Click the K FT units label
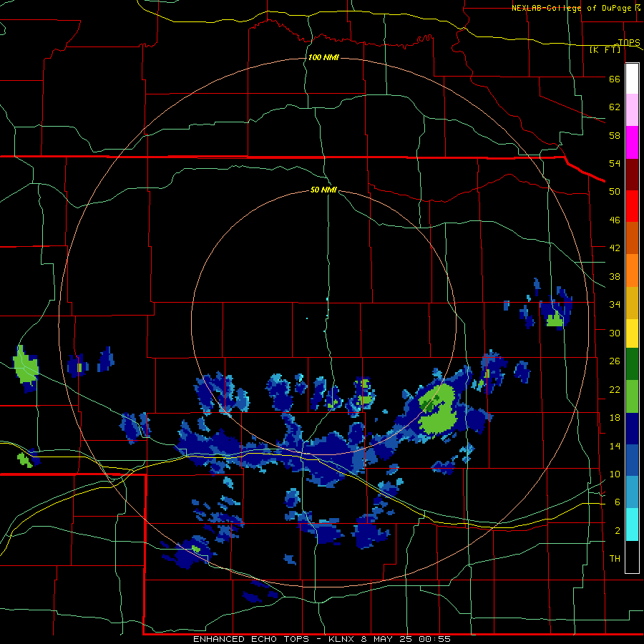644x644 pixels. [x=605, y=49]
